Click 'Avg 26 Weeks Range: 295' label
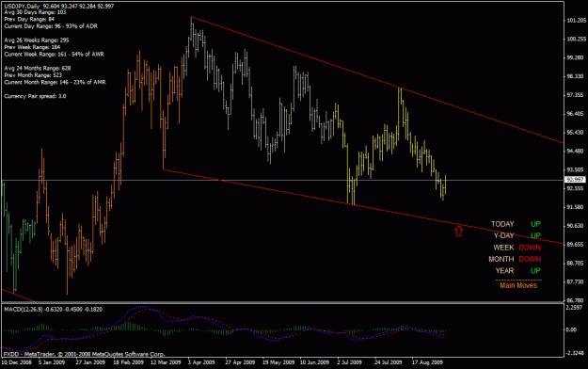The height and width of the screenshot is (369, 588). 37,40
